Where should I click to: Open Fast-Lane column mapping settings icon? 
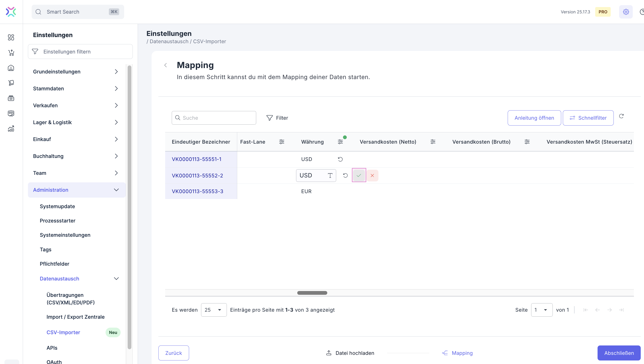[282, 142]
